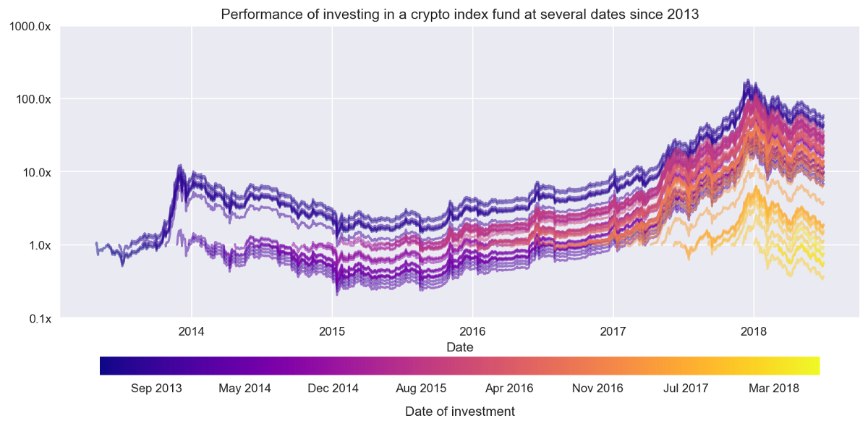Select the 2017 x-axis tick label

613,331
